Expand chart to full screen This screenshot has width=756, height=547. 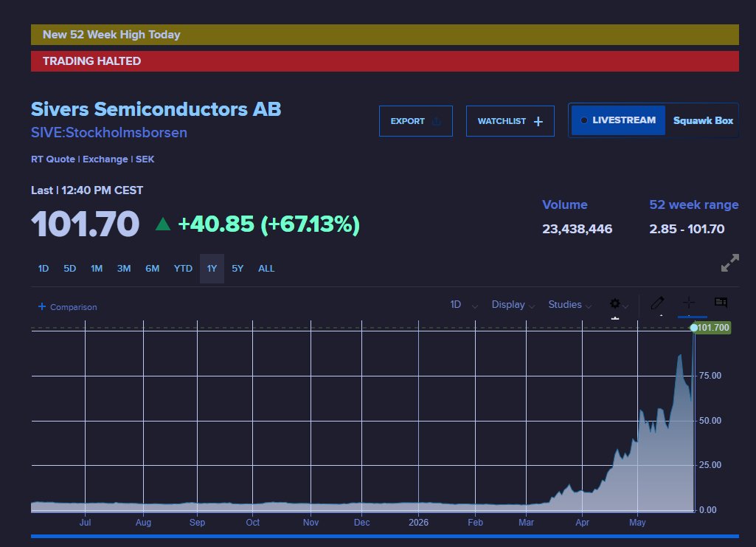coord(730,263)
